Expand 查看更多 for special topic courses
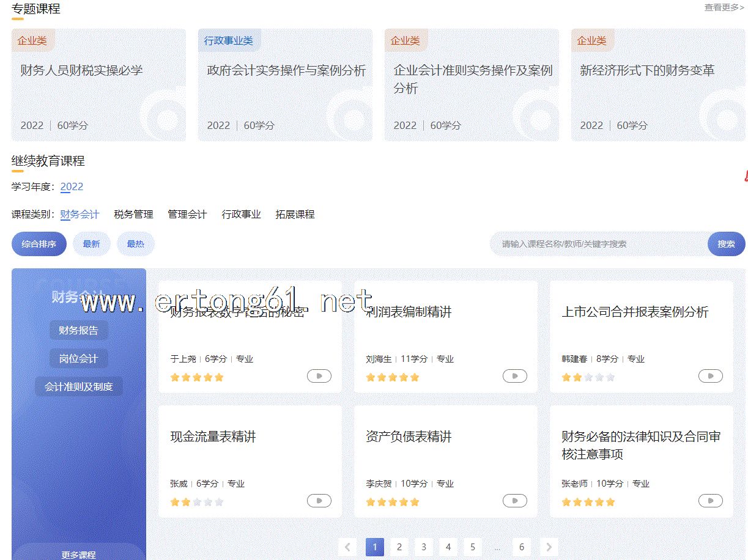The height and width of the screenshot is (560, 748). click(724, 8)
